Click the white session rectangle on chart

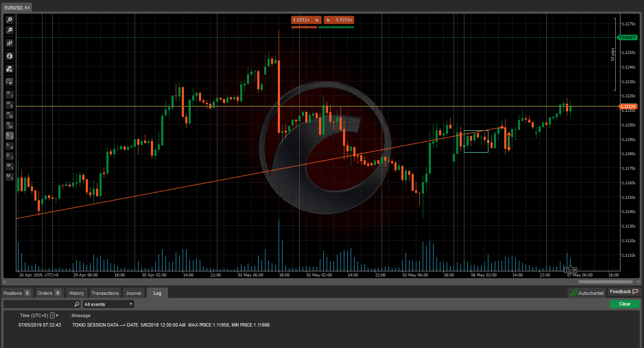(x=476, y=141)
